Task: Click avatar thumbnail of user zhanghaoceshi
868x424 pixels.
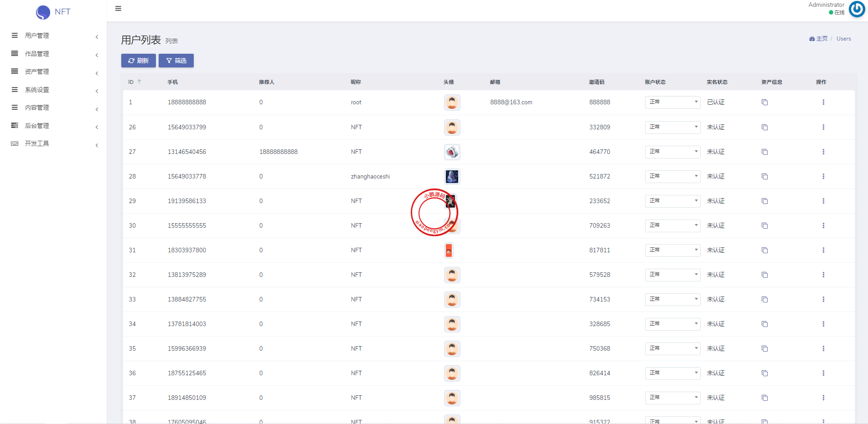Action: coord(452,176)
